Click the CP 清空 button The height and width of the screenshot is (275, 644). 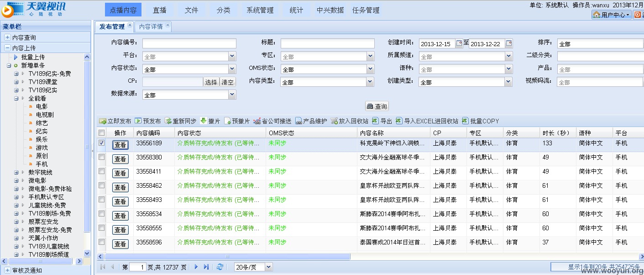(x=228, y=82)
